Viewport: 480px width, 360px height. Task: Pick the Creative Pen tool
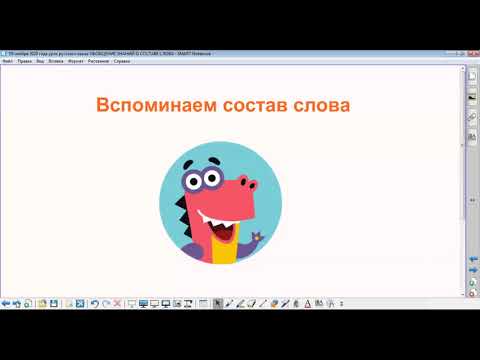click(x=240, y=304)
